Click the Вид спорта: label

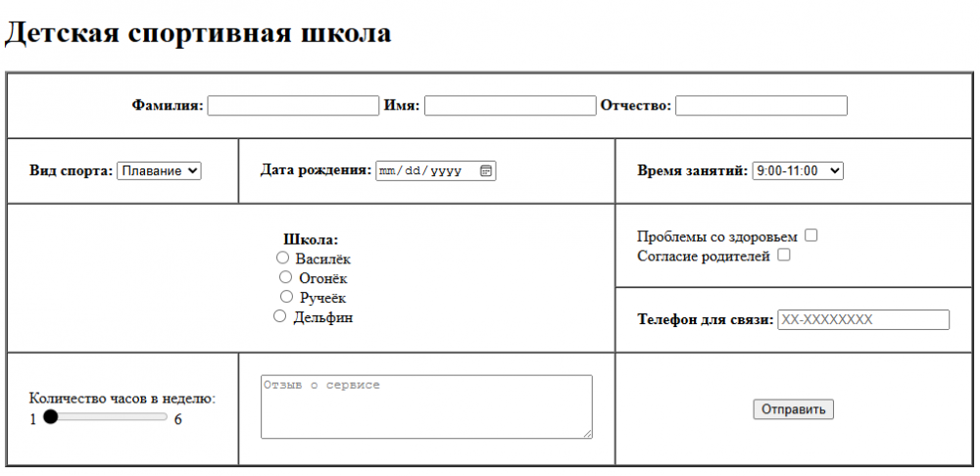72,170
